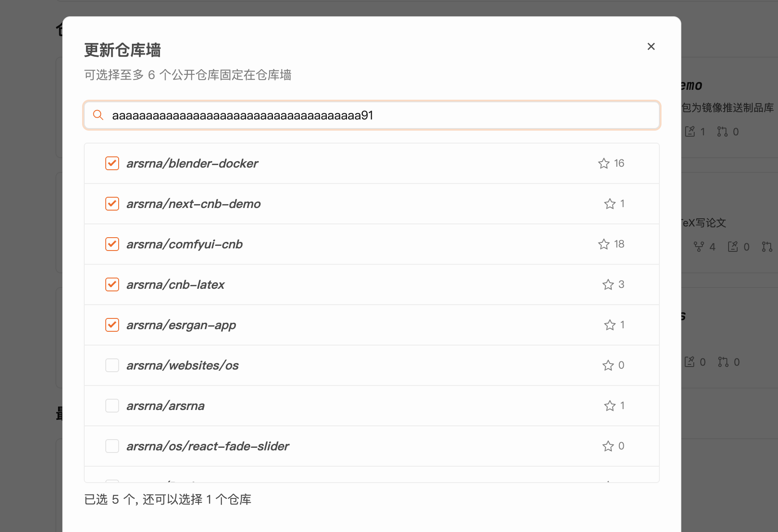Uncheck the arsrna/blender-docker checkbox

(x=112, y=163)
